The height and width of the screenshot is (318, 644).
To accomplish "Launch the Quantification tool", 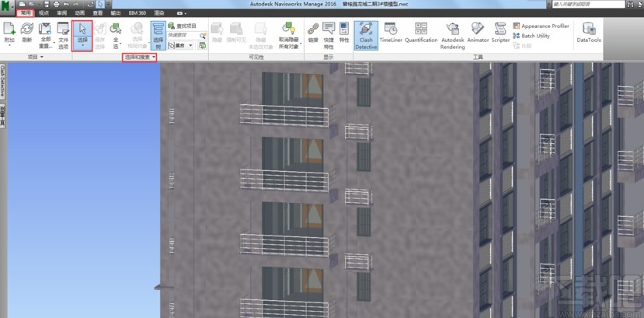I will (x=421, y=34).
